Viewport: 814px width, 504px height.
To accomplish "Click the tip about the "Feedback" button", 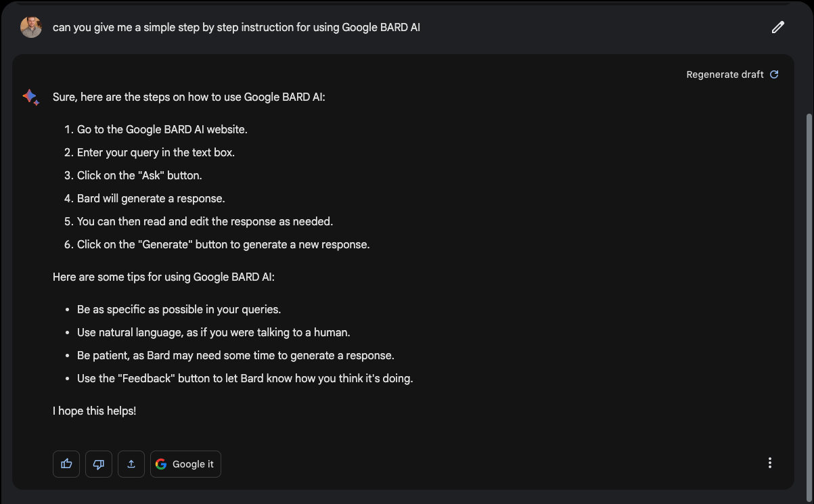I will coord(245,378).
